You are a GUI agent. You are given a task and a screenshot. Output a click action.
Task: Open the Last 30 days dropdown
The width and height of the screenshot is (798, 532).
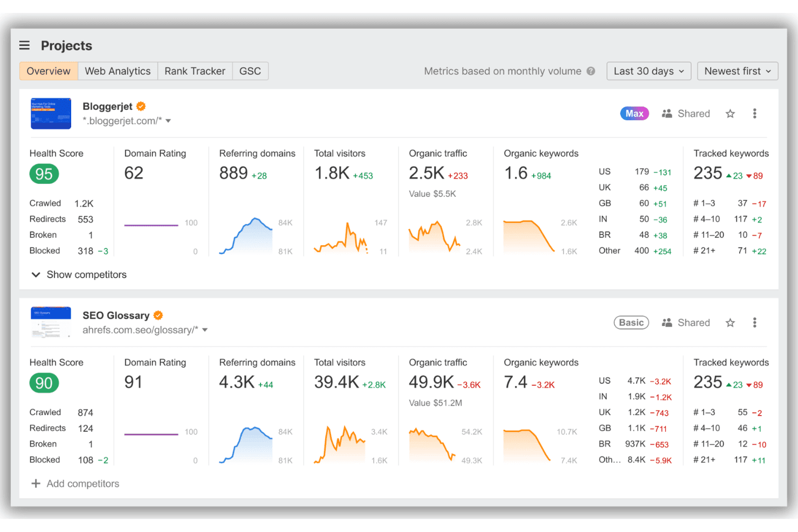click(649, 71)
